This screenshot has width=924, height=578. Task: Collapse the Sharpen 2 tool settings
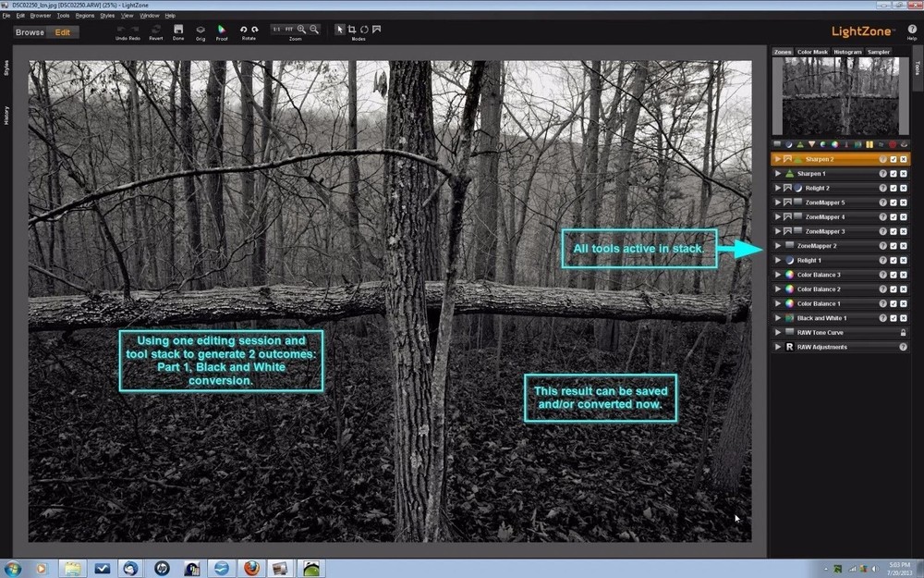pyautogui.click(x=777, y=158)
